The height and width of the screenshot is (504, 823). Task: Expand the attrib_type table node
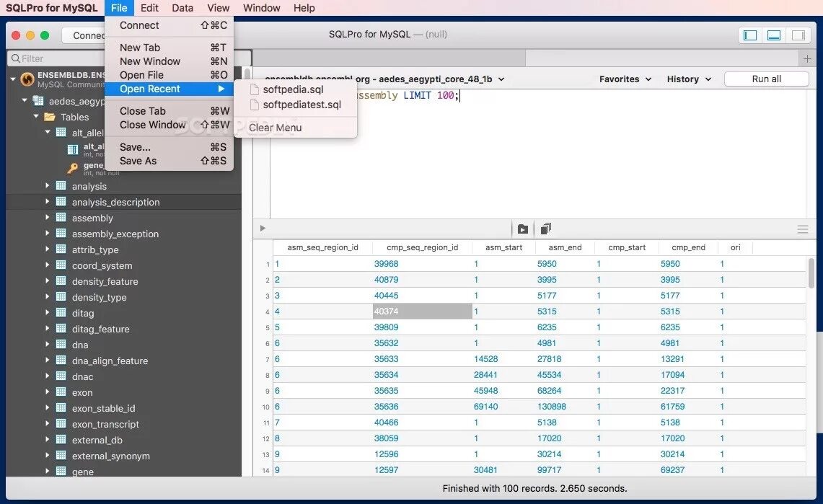click(47, 249)
